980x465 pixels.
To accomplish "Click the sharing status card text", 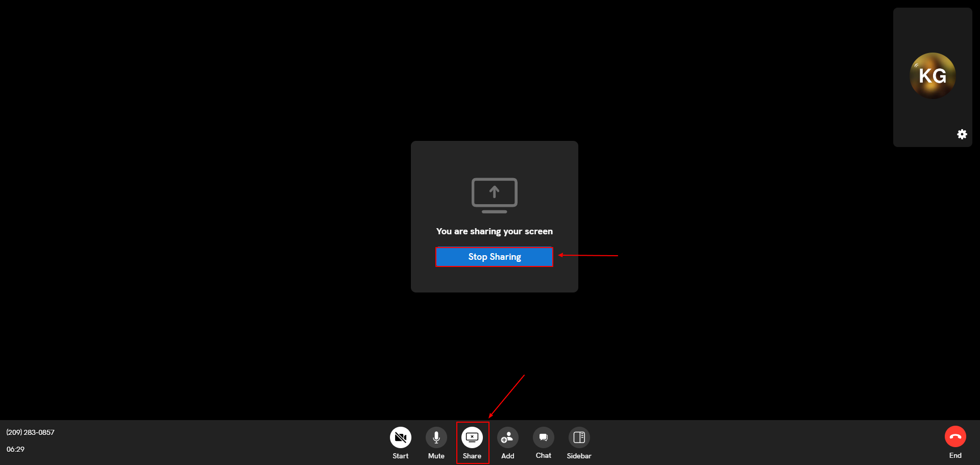I will (x=494, y=231).
